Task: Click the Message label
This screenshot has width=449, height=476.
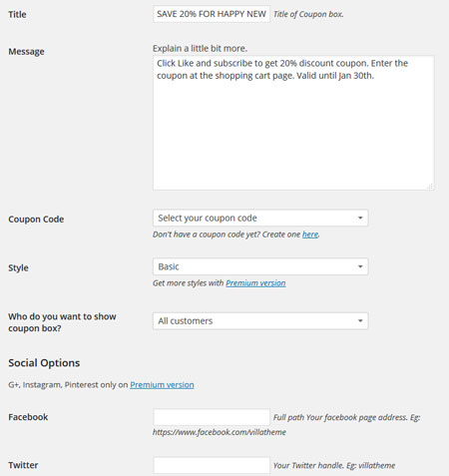Action: coord(26,52)
